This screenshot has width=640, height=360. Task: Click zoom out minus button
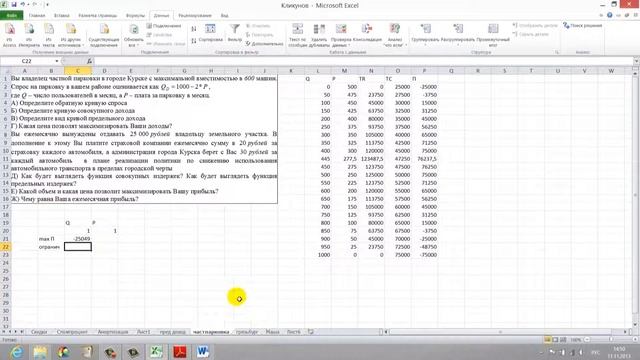587,340
